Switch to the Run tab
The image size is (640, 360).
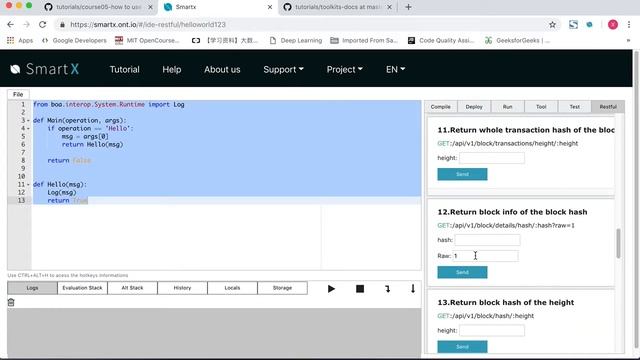click(507, 107)
